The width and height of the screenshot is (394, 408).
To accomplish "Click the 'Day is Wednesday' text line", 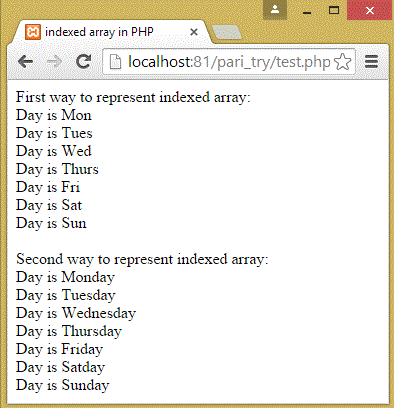I will (x=76, y=313).
